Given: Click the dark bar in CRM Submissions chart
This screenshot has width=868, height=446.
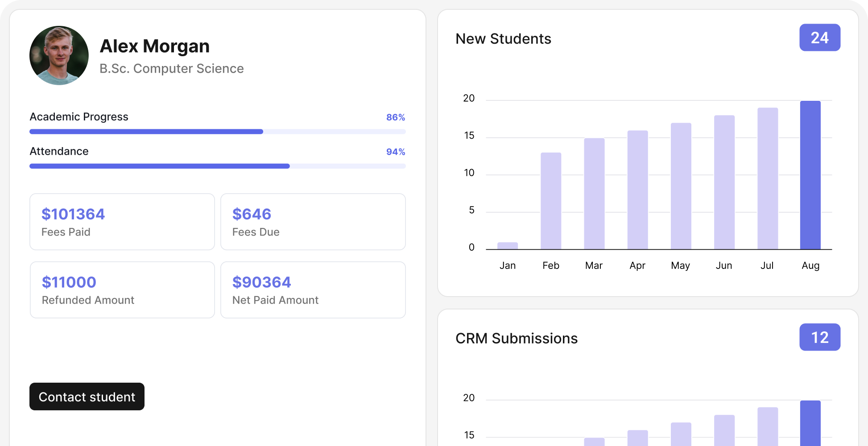Looking at the screenshot, I should (x=810, y=423).
